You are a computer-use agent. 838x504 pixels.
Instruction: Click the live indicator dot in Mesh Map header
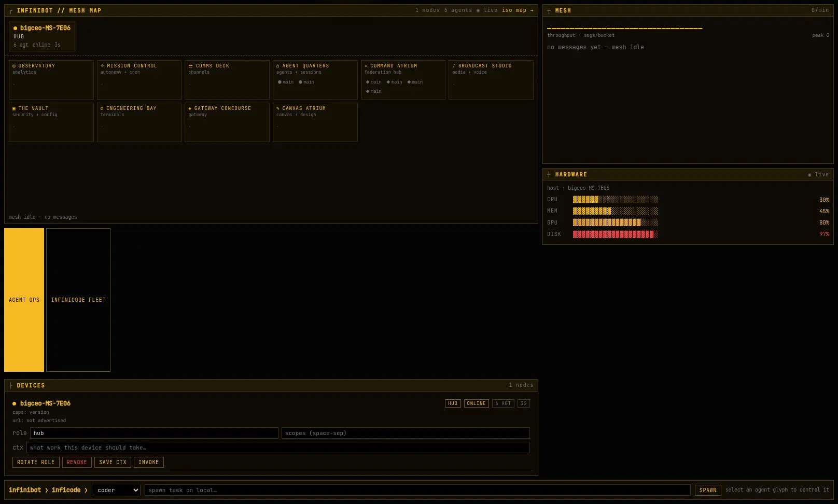click(478, 10)
